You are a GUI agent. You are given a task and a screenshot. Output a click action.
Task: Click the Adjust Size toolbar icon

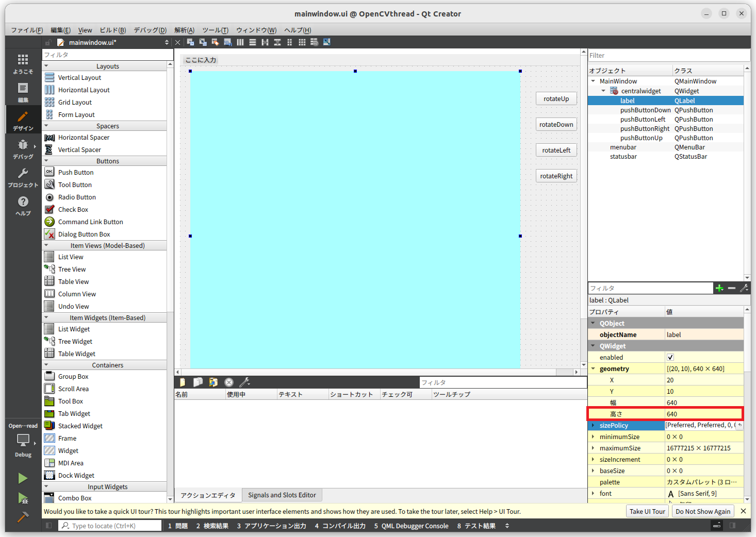tap(326, 42)
